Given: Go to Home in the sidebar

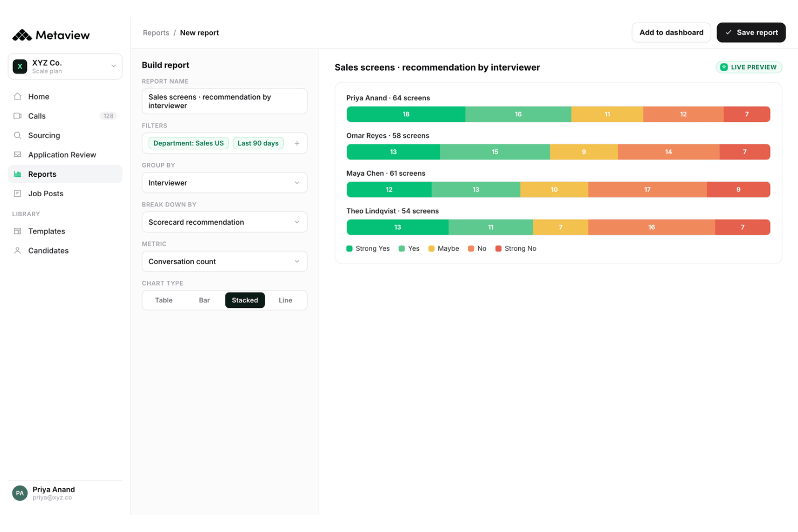Looking at the screenshot, I should 65,96.
